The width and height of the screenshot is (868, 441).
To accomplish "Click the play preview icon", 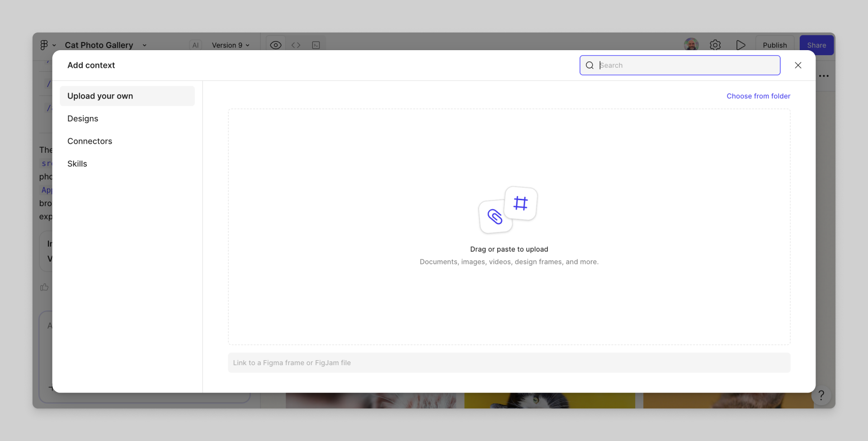I will 741,45.
